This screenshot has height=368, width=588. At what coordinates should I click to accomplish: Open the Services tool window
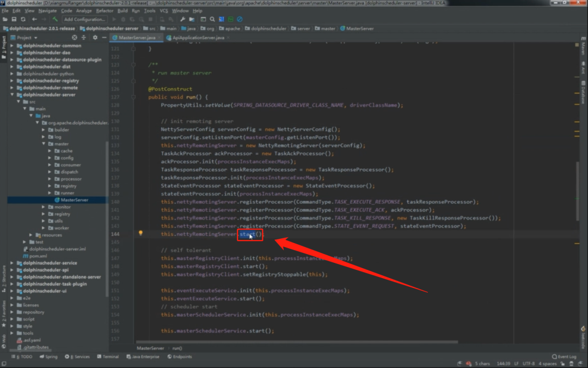(77, 357)
